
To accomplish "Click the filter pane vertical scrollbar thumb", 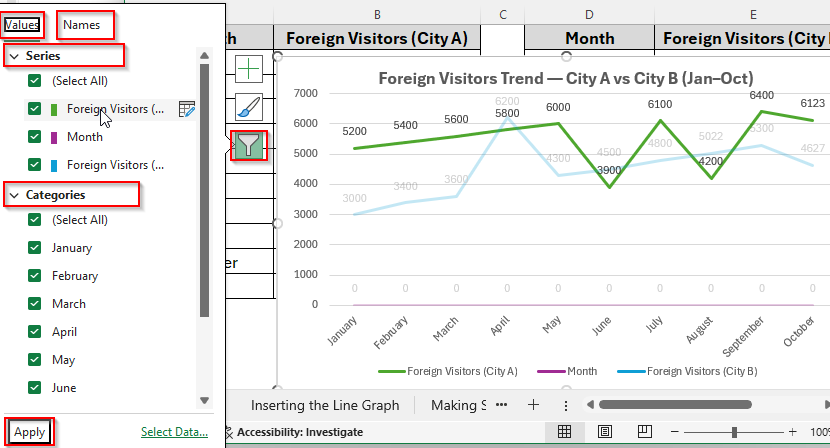I will pyautogui.click(x=204, y=191).
